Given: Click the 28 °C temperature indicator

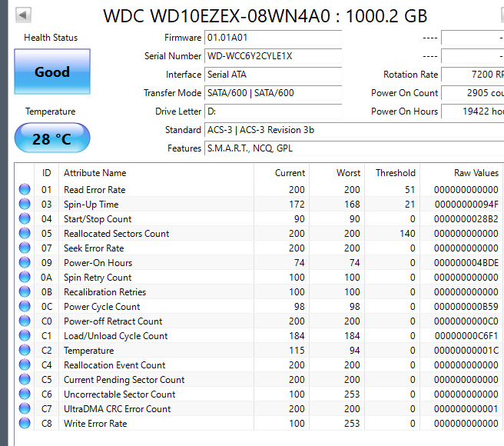Looking at the screenshot, I should point(52,138).
